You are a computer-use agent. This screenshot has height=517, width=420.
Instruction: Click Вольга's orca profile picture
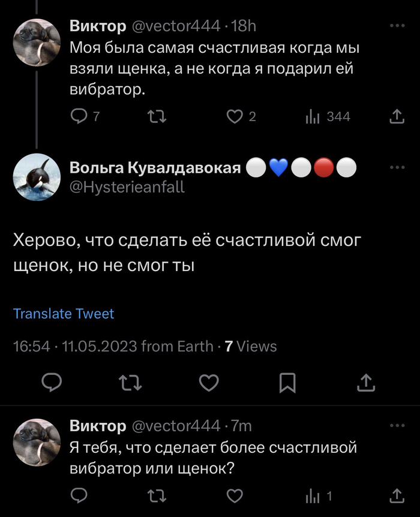click(37, 178)
